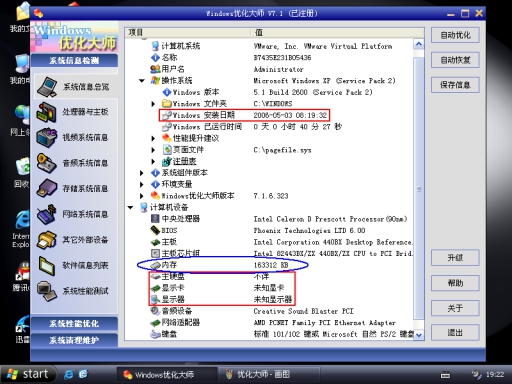Expand the Windows 文件夹 node
Screen dimensions: 512x384
(x=153, y=104)
